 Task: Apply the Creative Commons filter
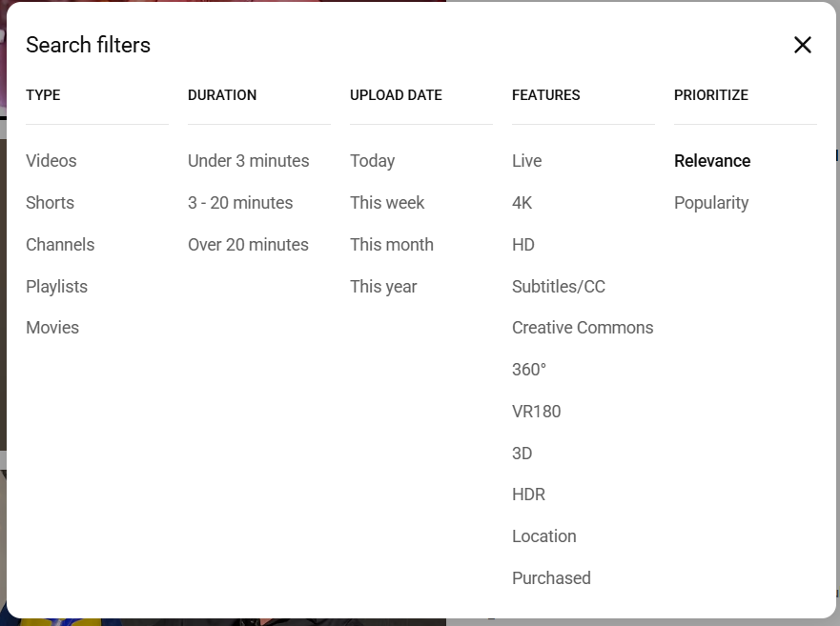tap(583, 328)
